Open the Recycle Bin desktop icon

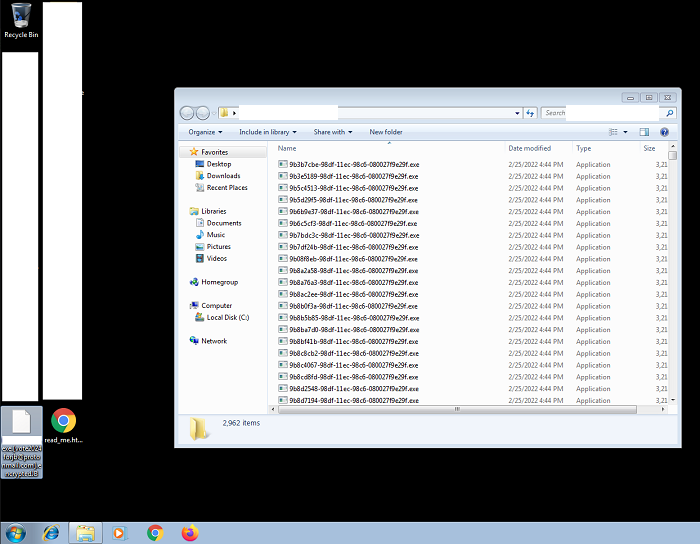(21, 17)
